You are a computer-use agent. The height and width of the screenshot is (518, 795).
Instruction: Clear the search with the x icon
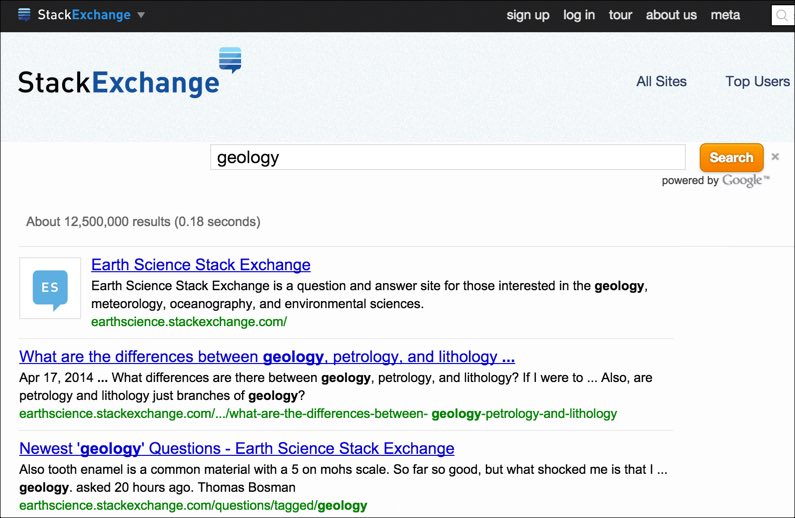(x=775, y=157)
